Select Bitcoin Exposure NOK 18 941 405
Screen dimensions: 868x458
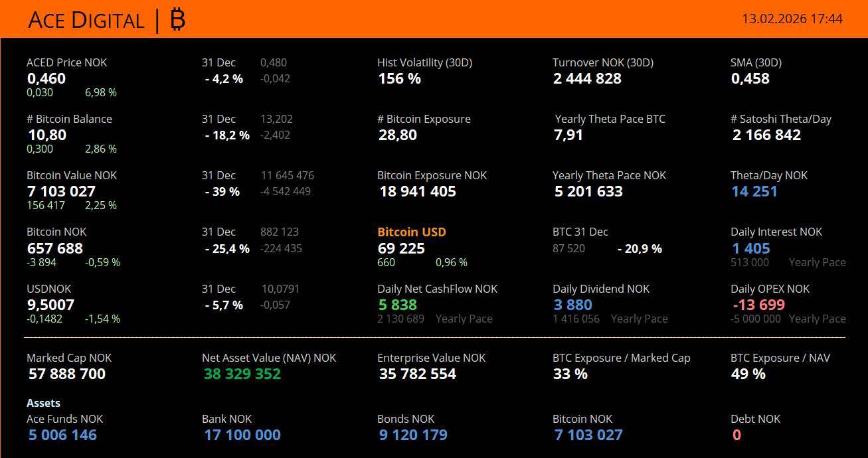click(418, 191)
